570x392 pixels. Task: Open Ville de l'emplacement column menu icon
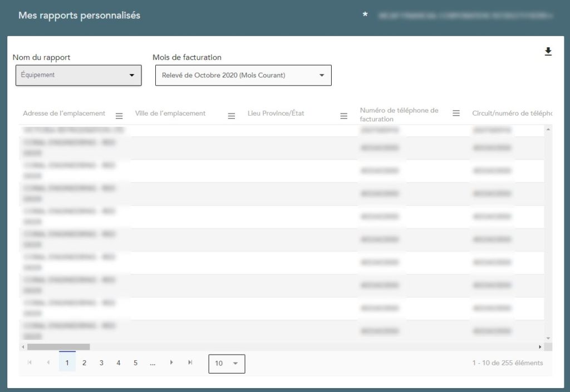(x=232, y=116)
